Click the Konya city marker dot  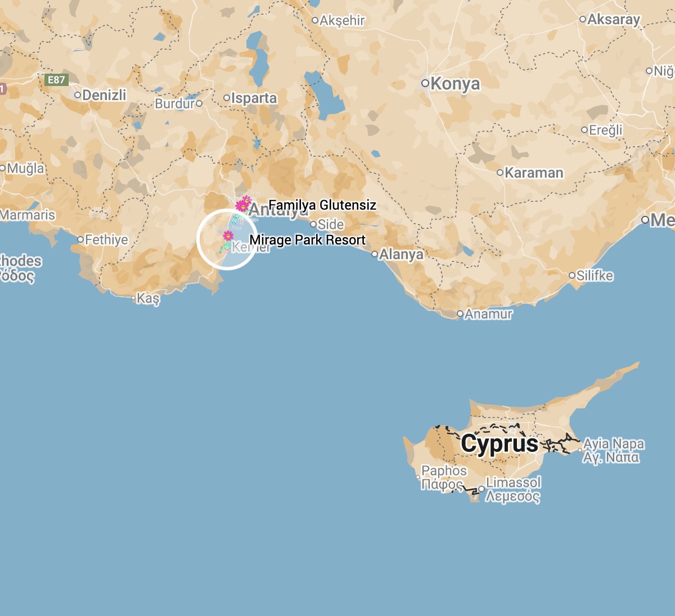pos(425,84)
